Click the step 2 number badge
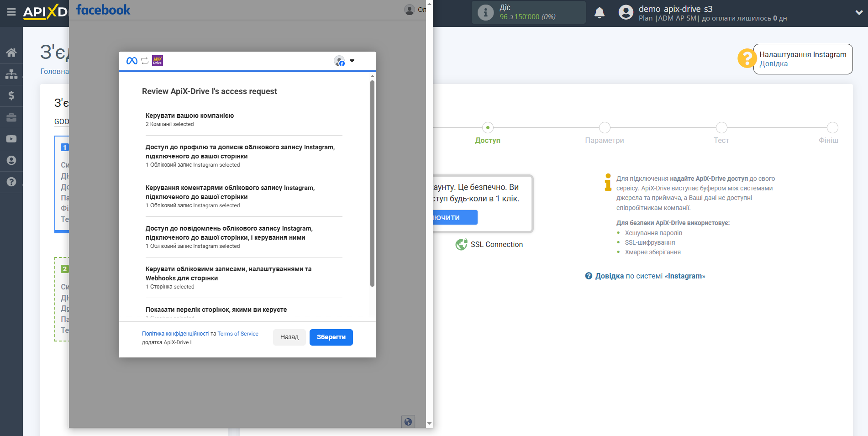Viewport: 868px width, 436px height. coord(65,269)
